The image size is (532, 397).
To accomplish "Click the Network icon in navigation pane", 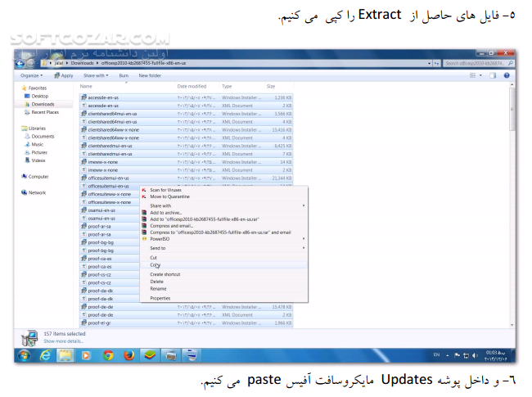I will pos(24,192).
